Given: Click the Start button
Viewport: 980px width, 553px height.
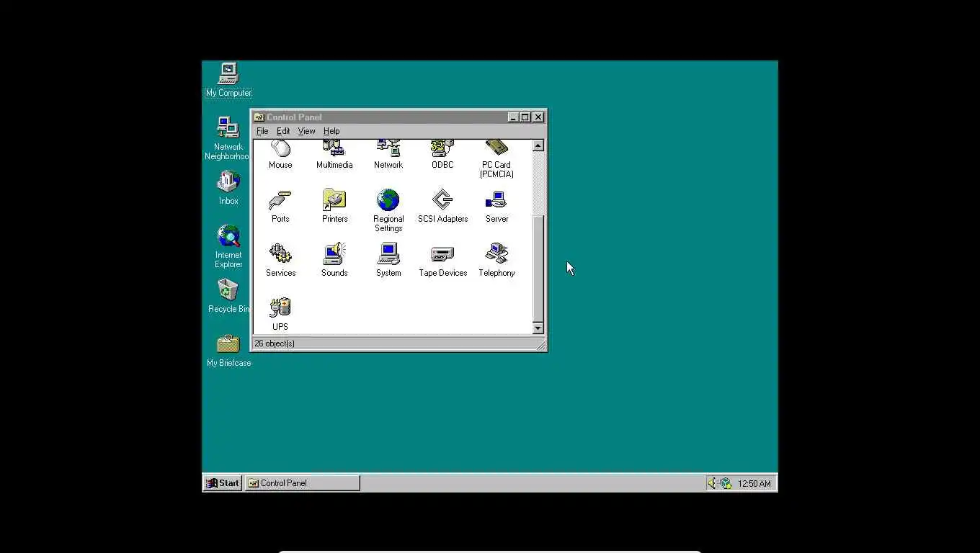Looking at the screenshot, I should coord(223,483).
